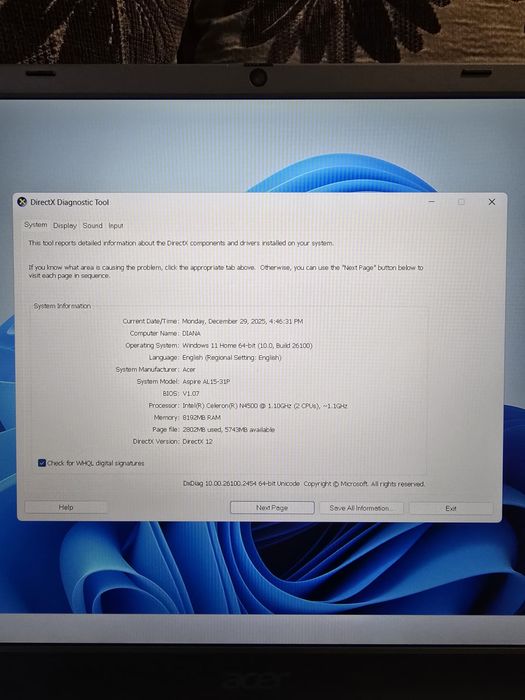This screenshot has height=700, width=525.
Task: Click the Language value English (Regional Setting)
Action: point(232,357)
